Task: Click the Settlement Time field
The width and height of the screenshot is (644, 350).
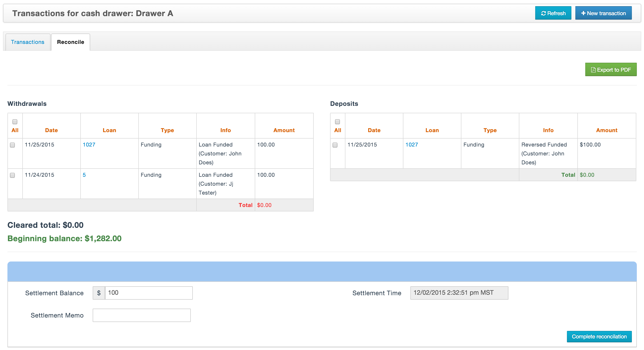Action: 459,293
